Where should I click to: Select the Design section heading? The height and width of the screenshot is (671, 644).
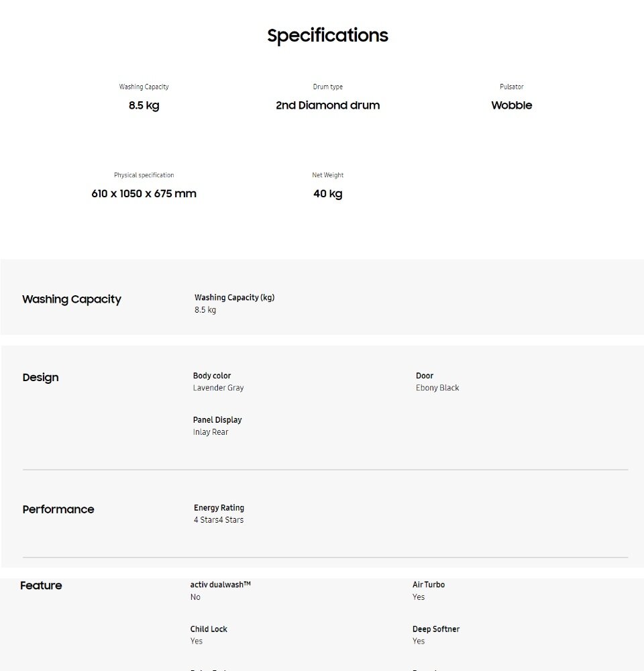coord(40,377)
